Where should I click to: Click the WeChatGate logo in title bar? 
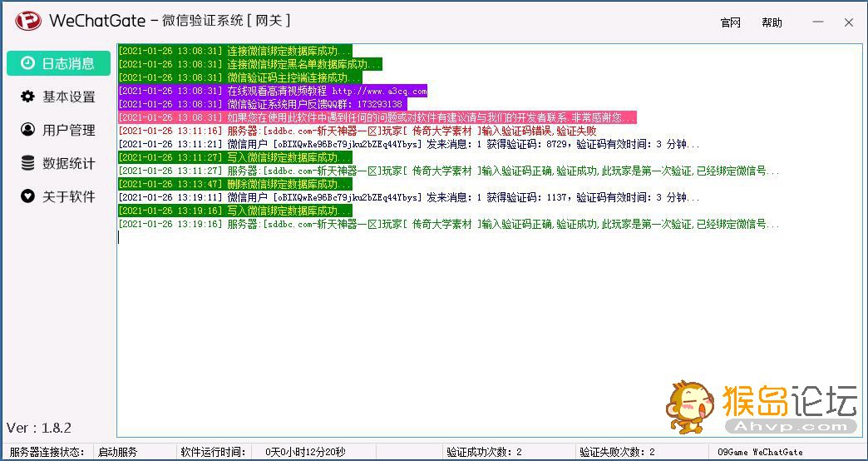[27, 22]
